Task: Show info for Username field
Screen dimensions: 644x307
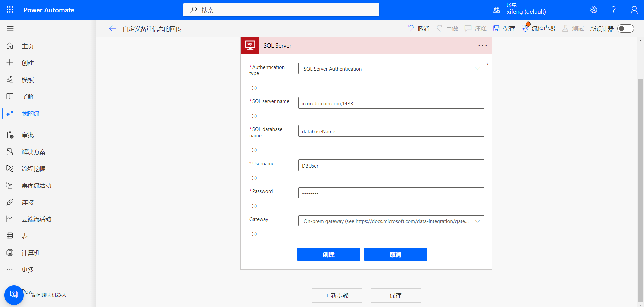Action: click(254, 178)
